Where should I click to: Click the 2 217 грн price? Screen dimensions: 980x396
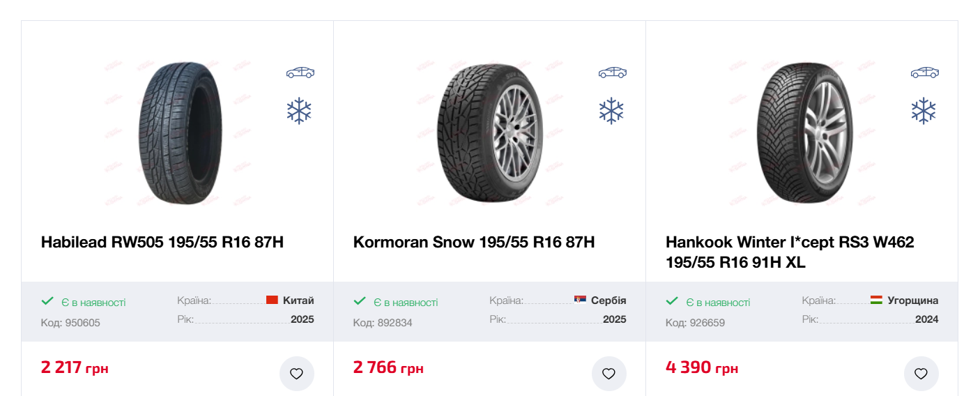point(75,367)
